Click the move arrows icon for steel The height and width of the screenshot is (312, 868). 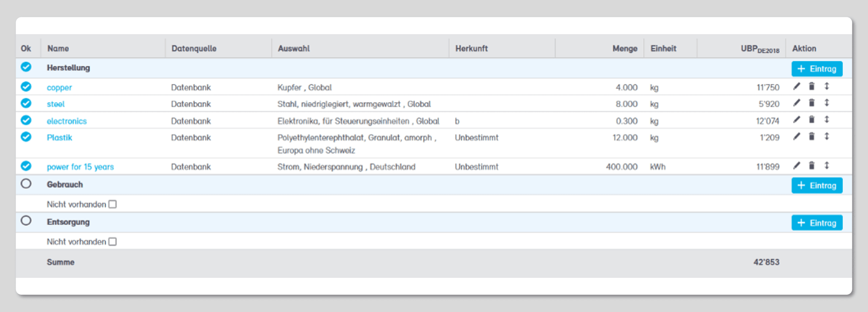click(x=827, y=103)
